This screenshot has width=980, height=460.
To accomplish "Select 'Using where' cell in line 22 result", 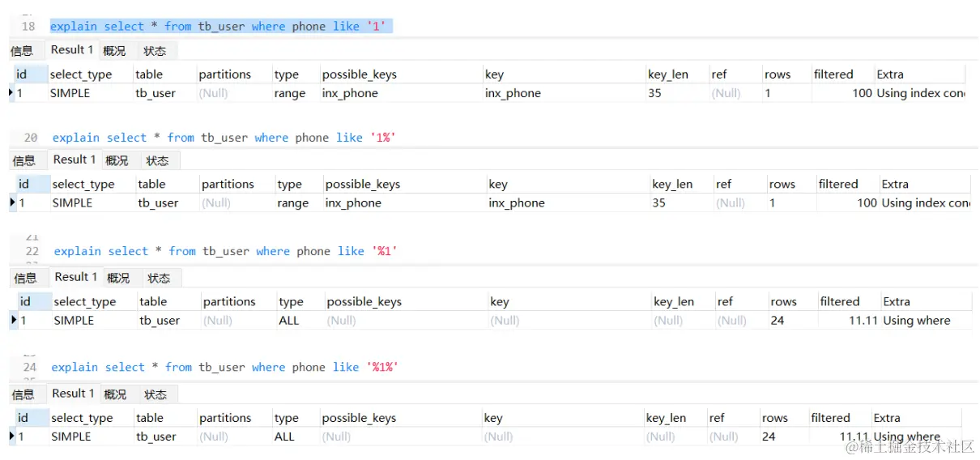I will click(x=917, y=320).
